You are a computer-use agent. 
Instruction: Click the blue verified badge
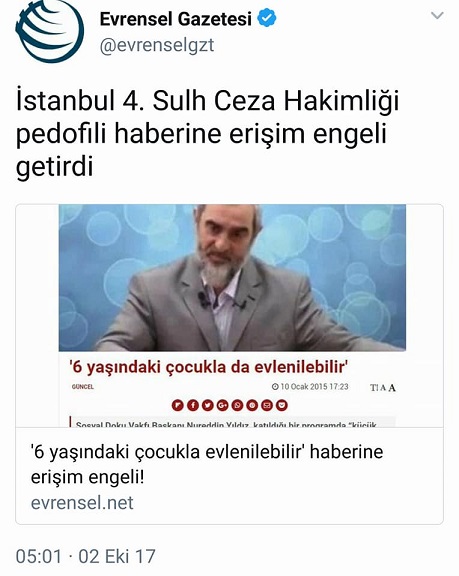(267, 18)
